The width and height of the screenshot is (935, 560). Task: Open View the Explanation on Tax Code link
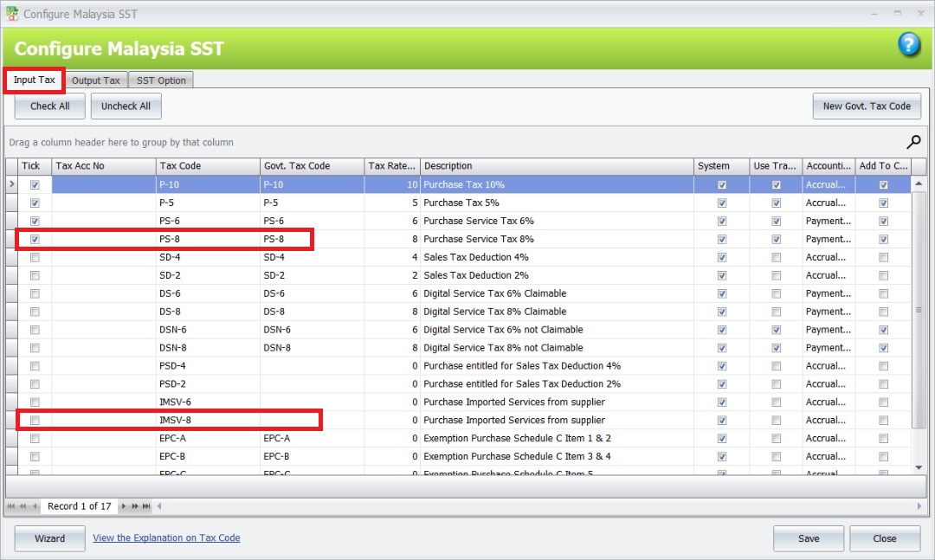coord(166,538)
